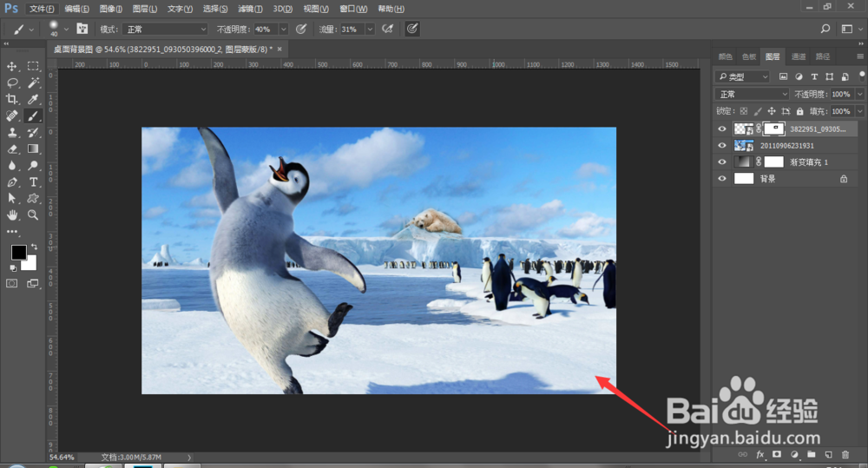This screenshot has height=468, width=868.
Task: Open layer blend mode 正常 dropdown
Action: click(x=752, y=94)
